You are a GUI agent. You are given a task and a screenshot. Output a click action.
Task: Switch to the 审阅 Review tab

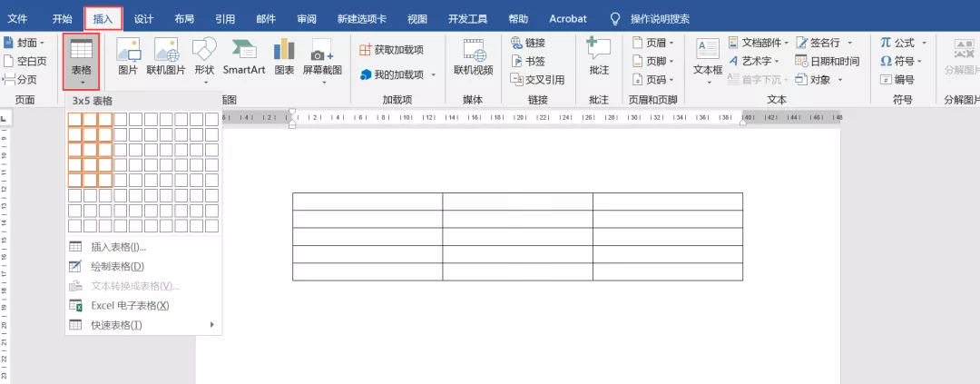point(307,19)
